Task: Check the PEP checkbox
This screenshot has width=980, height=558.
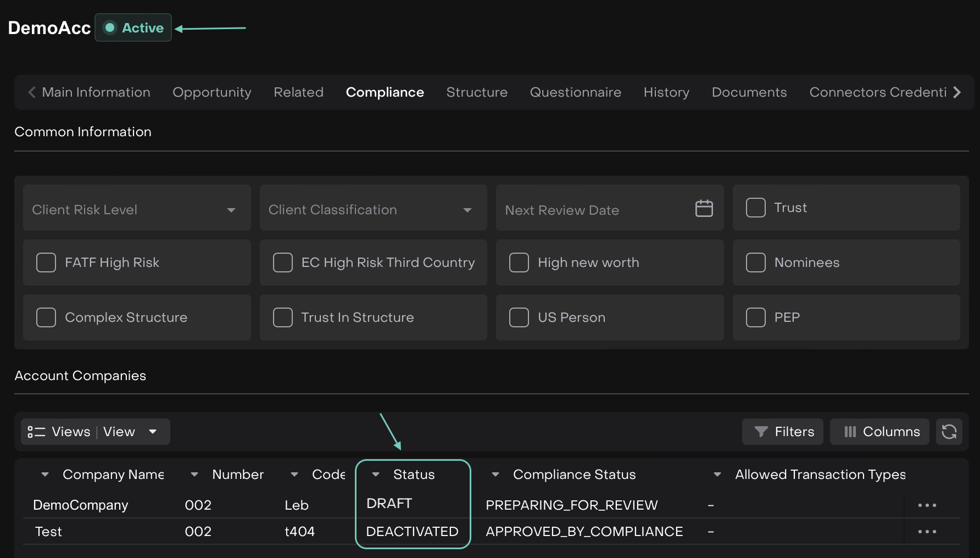Action: pyautogui.click(x=755, y=317)
